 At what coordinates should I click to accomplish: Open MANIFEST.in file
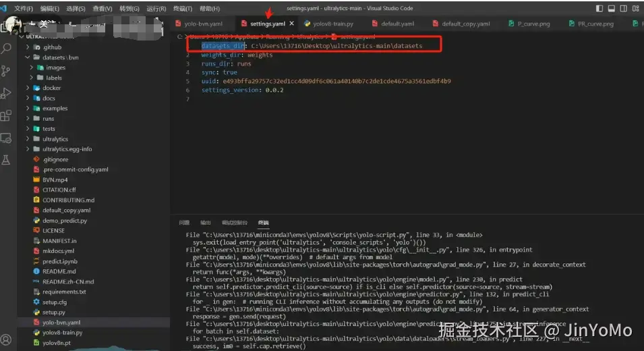coord(59,241)
